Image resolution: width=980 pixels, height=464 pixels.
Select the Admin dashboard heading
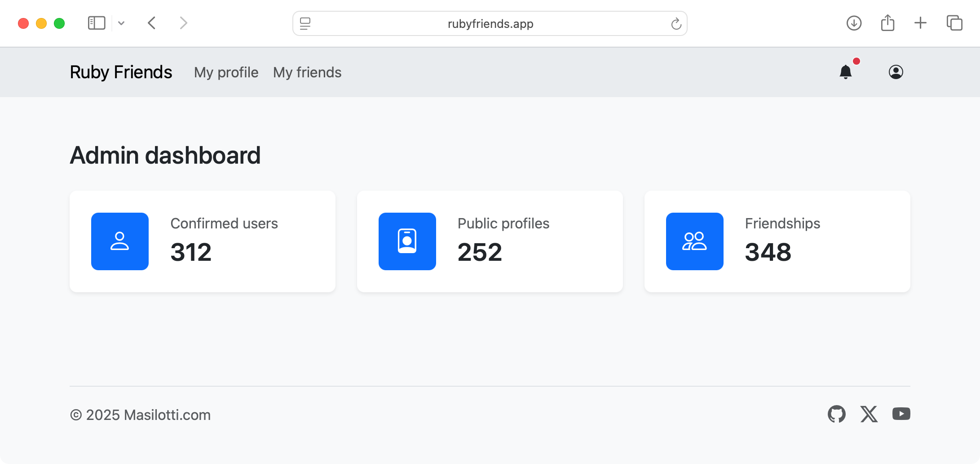(x=165, y=156)
